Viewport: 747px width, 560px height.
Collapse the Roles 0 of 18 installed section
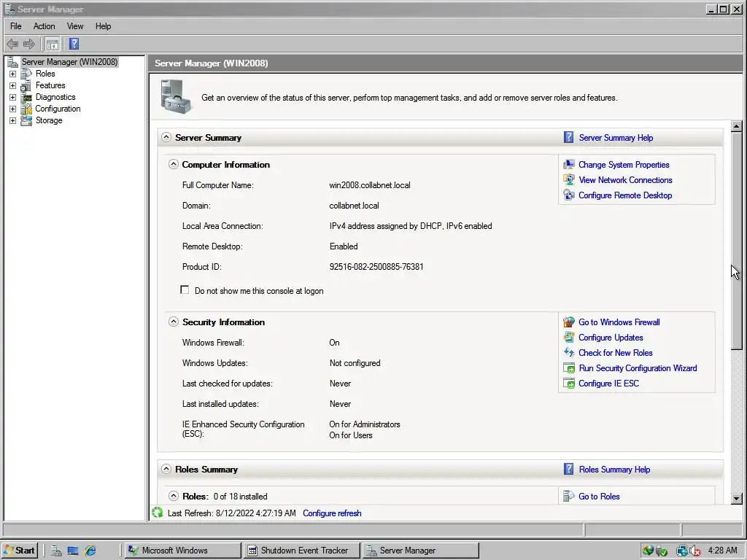pyautogui.click(x=174, y=496)
